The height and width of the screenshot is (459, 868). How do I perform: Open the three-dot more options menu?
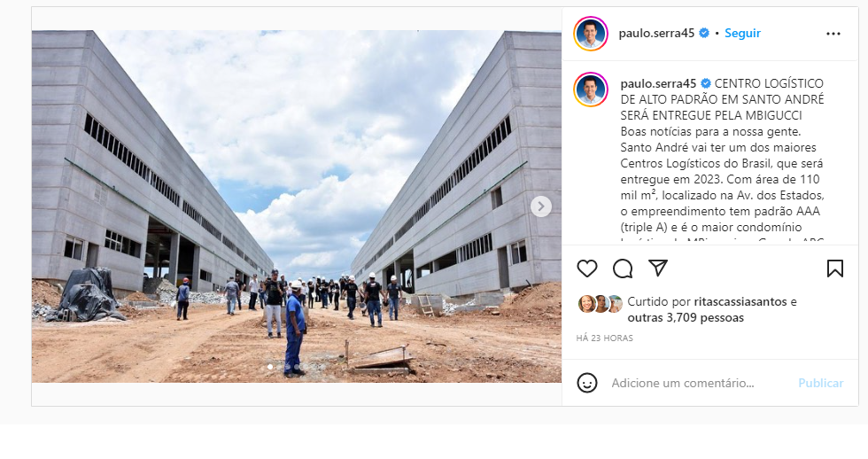(833, 34)
